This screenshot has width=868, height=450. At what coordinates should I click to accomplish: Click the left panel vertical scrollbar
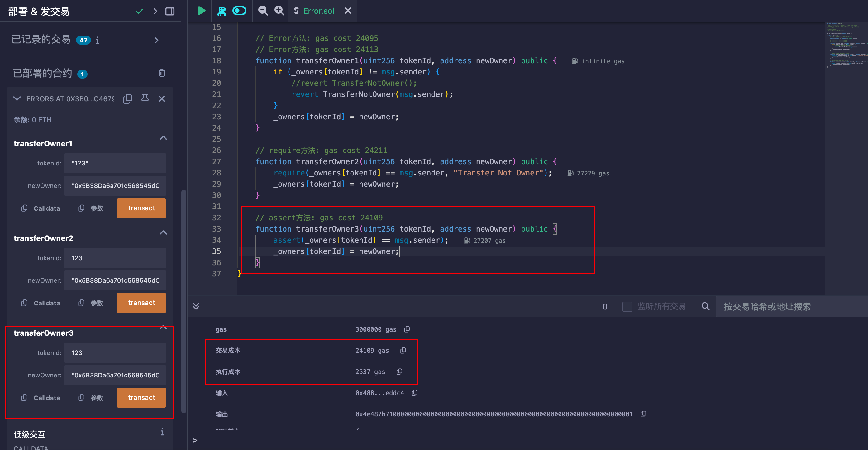coord(184,301)
